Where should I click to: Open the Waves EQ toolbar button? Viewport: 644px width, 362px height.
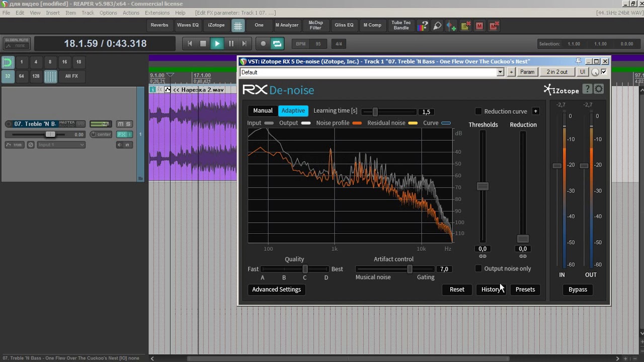(x=188, y=25)
